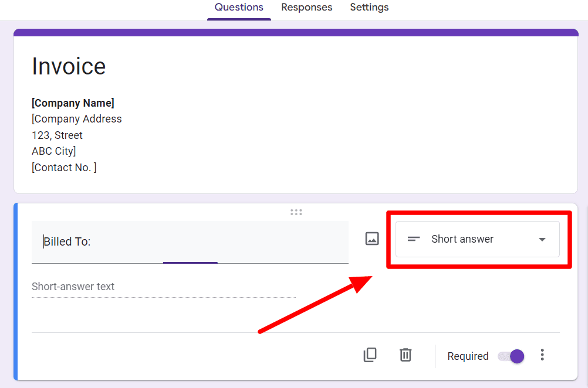Click the Short-answer text placeholder
Image resolution: width=588 pixels, height=388 pixels.
point(73,287)
